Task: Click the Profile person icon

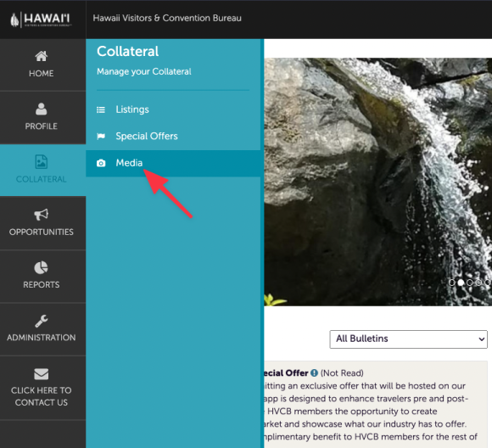Action: tap(41, 109)
